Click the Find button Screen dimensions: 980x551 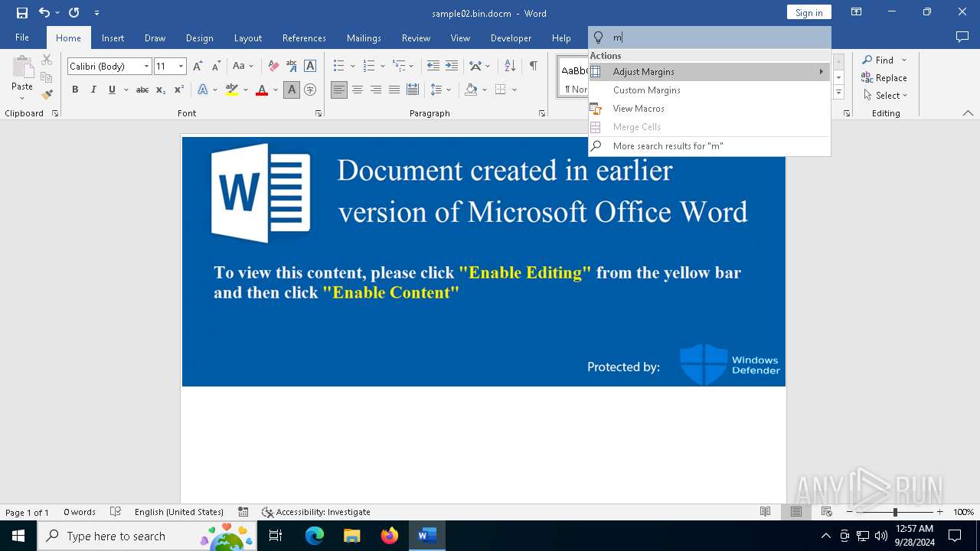(x=877, y=60)
